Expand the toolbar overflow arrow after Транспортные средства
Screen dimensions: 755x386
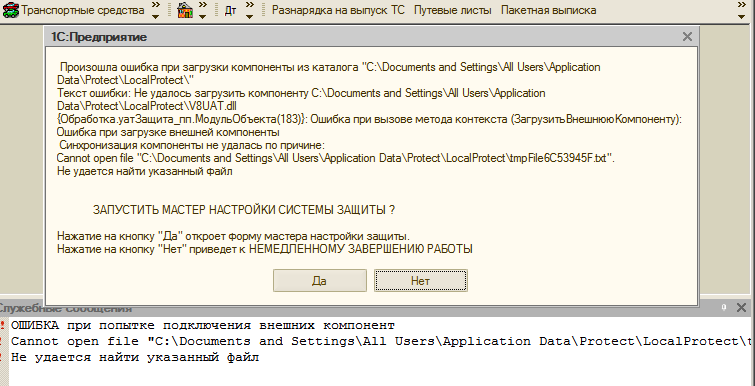click(156, 10)
